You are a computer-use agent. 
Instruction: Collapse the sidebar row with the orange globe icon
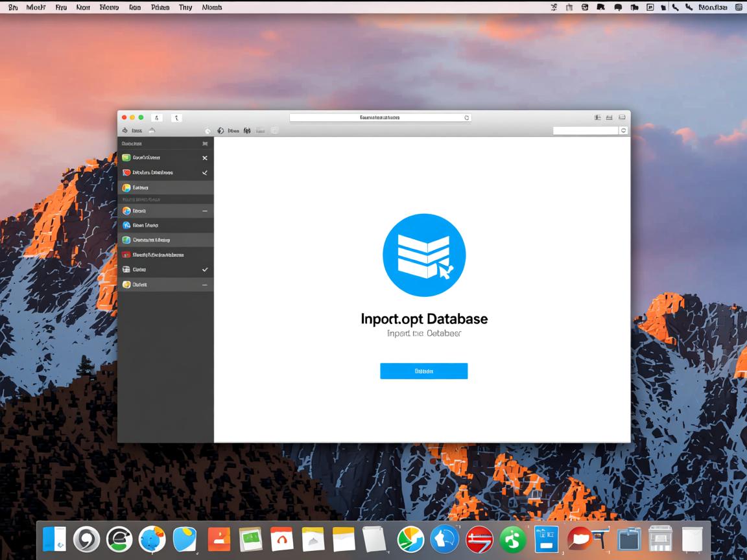tap(205, 211)
